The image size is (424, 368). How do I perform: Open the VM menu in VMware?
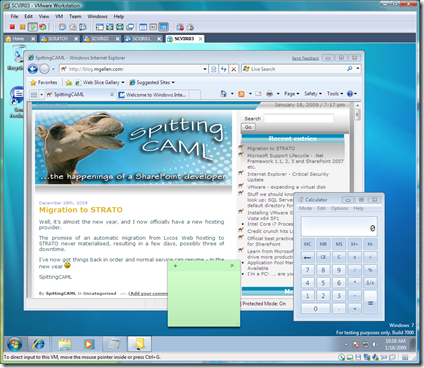pos(59,16)
